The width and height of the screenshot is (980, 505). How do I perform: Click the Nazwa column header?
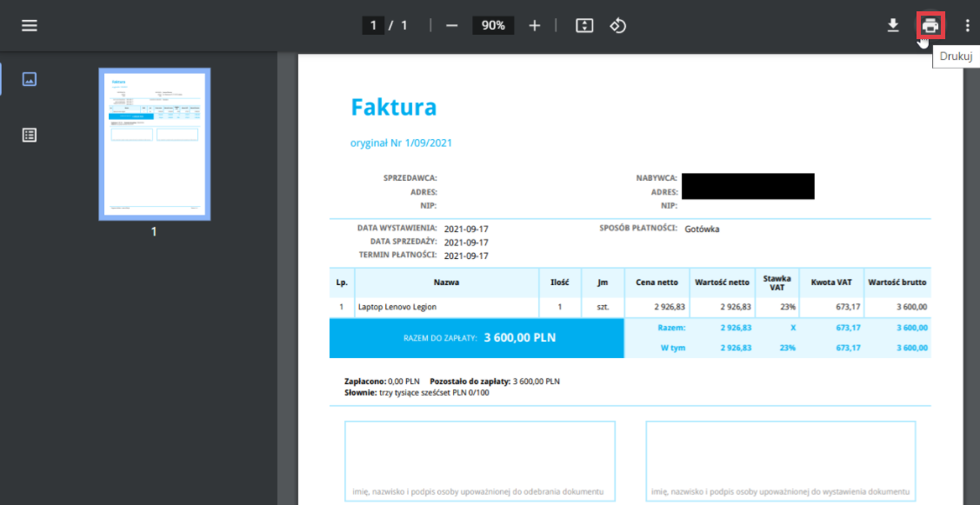[x=446, y=282]
